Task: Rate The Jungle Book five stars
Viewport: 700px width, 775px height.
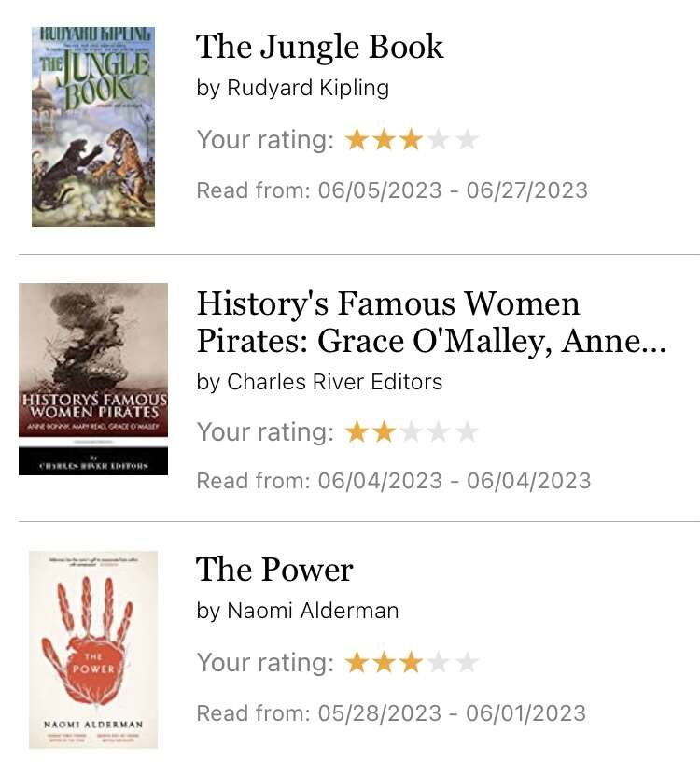Action: click(467, 139)
